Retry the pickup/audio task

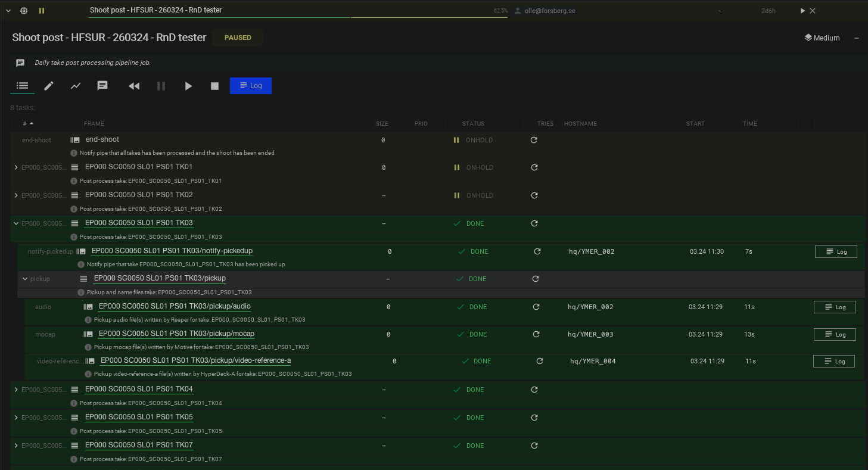[x=536, y=307]
